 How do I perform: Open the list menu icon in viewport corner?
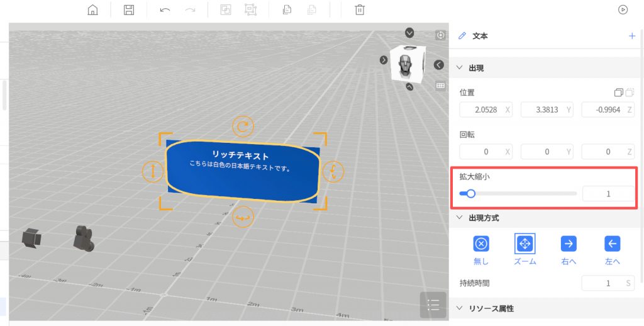[x=433, y=305]
